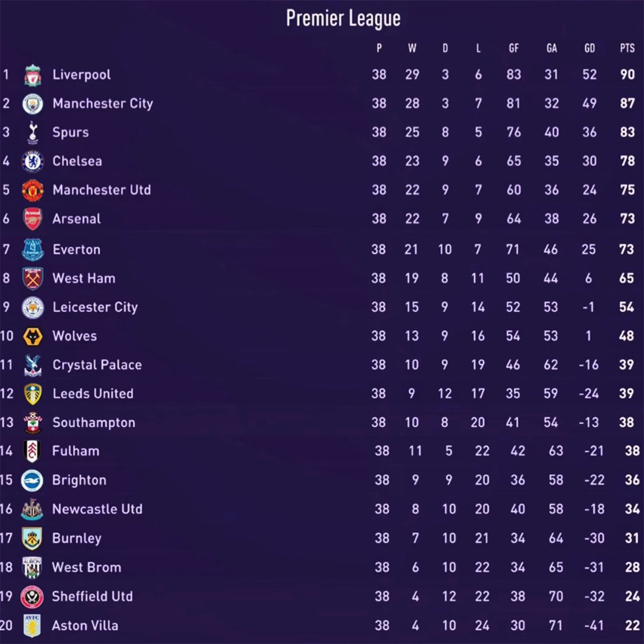Viewport: 644px width, 644px height.
Task: Click the Aston Villa badge
Action: click(x=32, y=626)
